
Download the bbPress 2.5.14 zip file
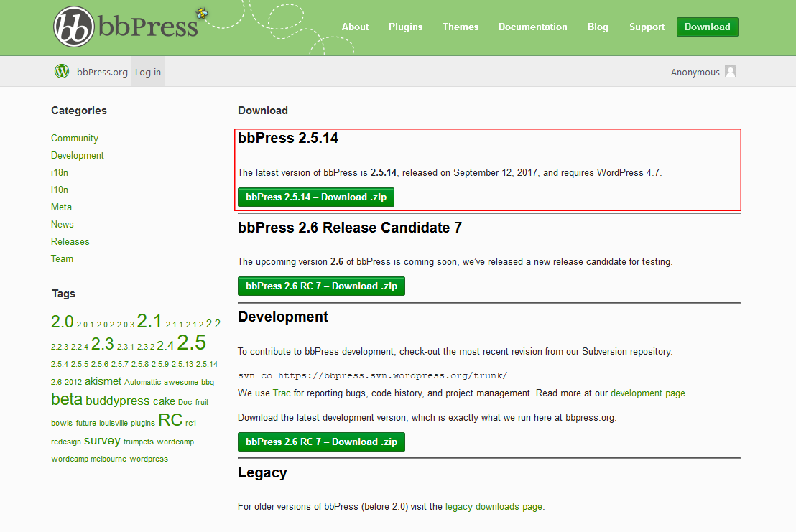point(316,197)
